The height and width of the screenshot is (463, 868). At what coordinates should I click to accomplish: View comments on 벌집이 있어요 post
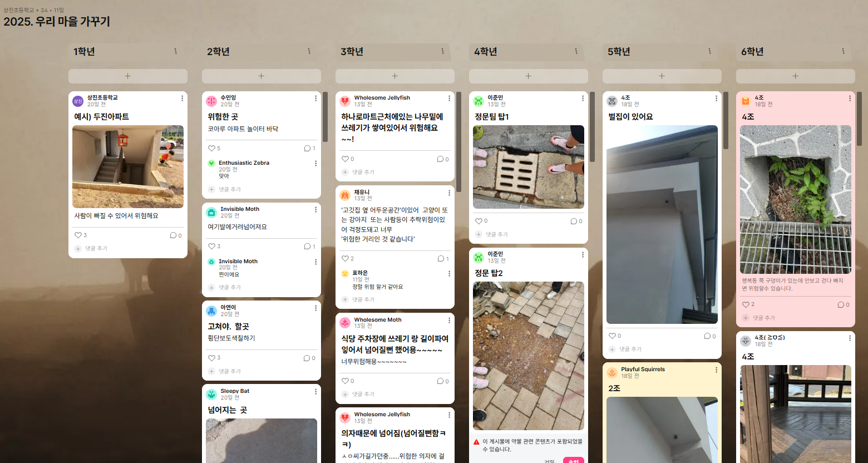coord(710,336)
